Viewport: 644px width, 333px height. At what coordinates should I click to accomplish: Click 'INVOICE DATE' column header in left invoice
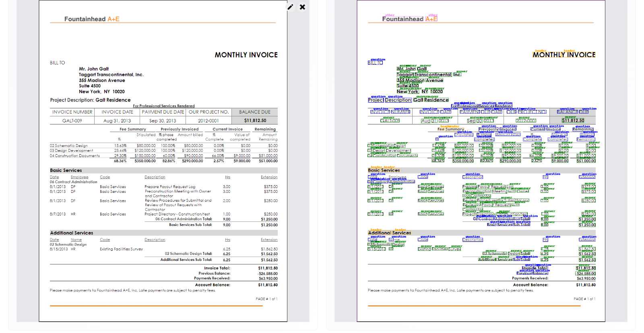(117, 112)
